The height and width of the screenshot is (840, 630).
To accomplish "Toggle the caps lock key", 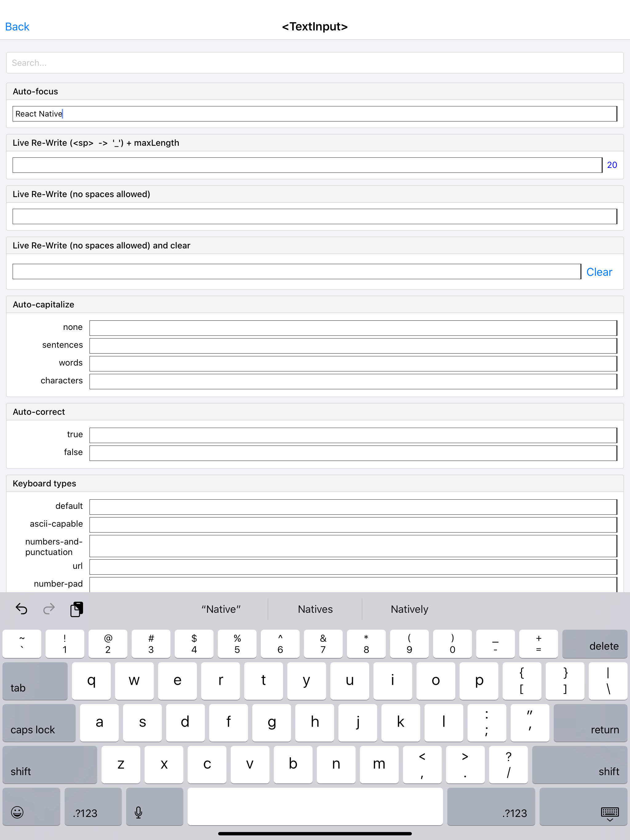I will coord(39,723).
